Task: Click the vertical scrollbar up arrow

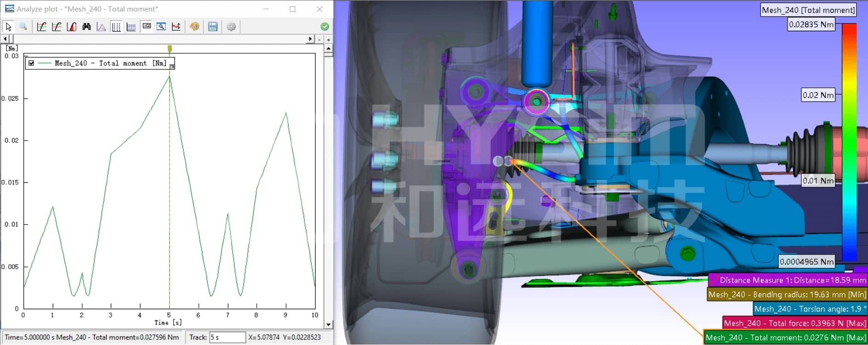Action: 328,48
